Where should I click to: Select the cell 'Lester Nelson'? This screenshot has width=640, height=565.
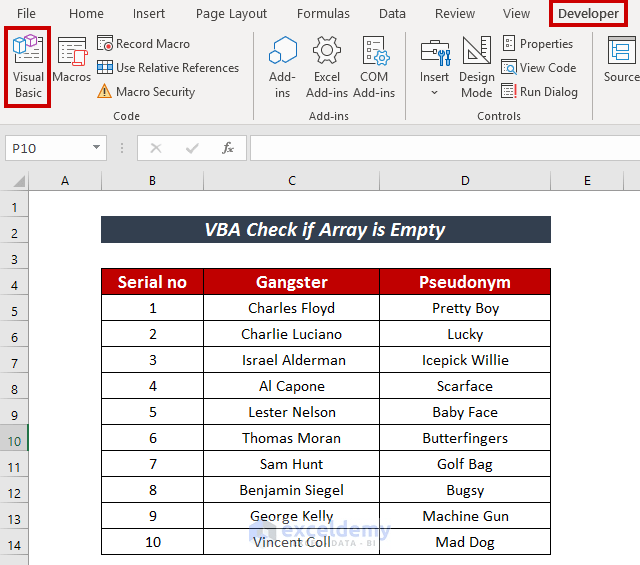pos(291,412)
